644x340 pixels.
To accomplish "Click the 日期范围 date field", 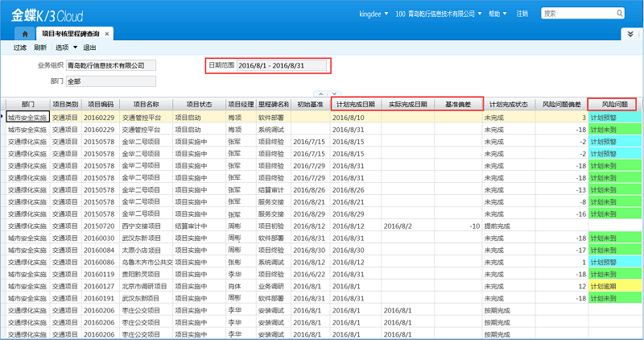I will pos(282,65).
